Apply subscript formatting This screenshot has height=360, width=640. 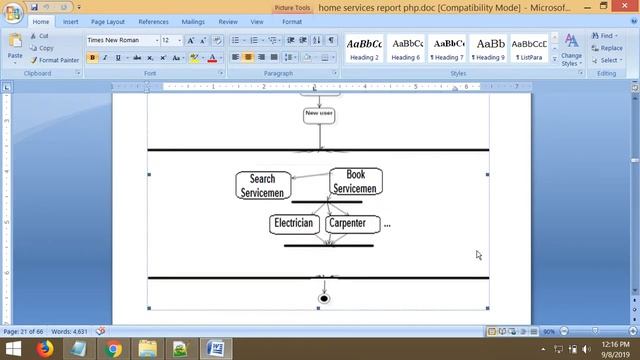coord(150,58)
